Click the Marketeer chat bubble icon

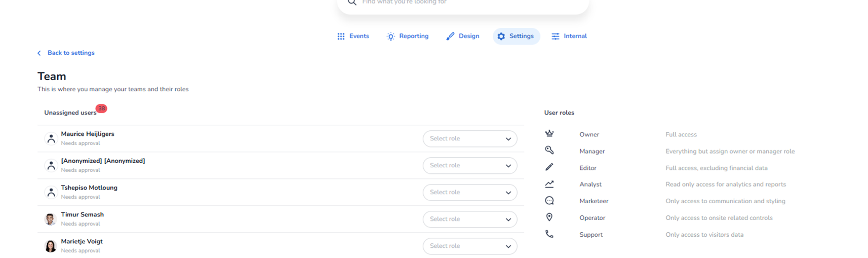[x=549, y=201]
